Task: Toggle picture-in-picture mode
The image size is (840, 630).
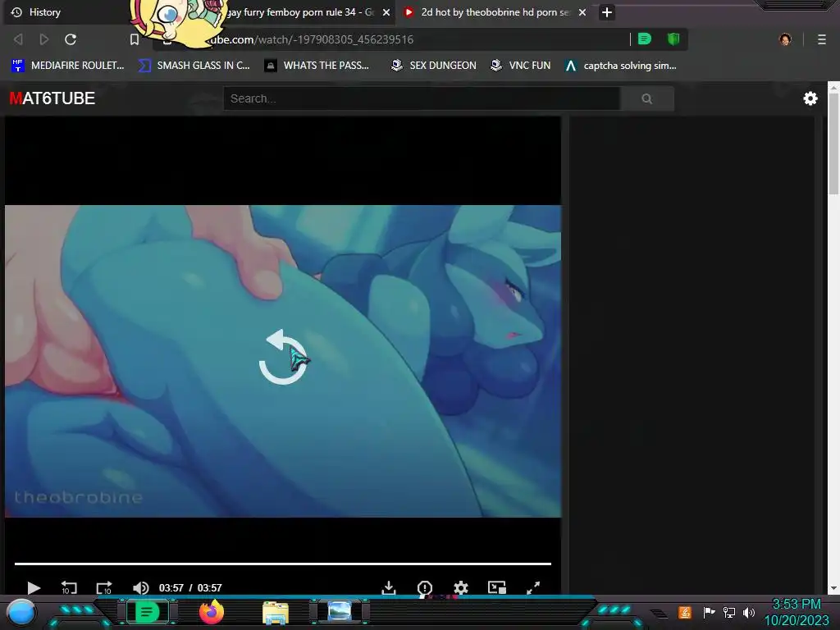Action: [x=497, y=587]
